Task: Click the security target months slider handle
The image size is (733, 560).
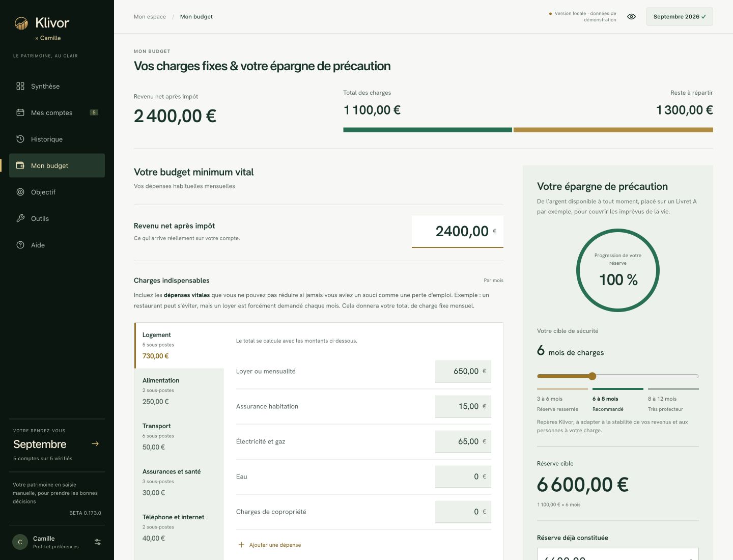Action: coord(592,376)
